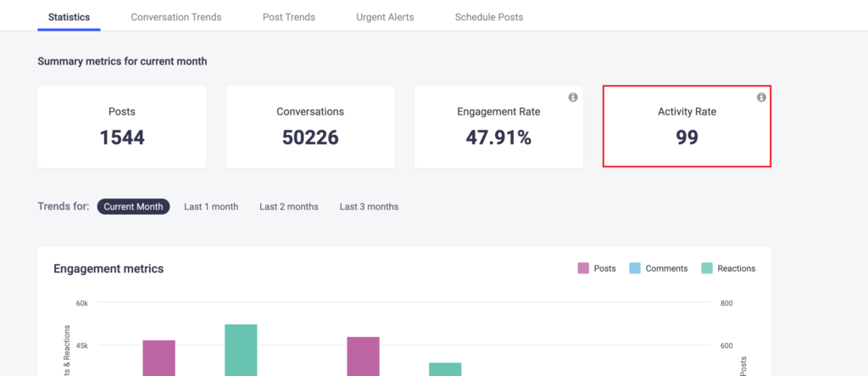
Task: Click the 800 right axis label
Action: pyautogui.click(x=726, y=303)
